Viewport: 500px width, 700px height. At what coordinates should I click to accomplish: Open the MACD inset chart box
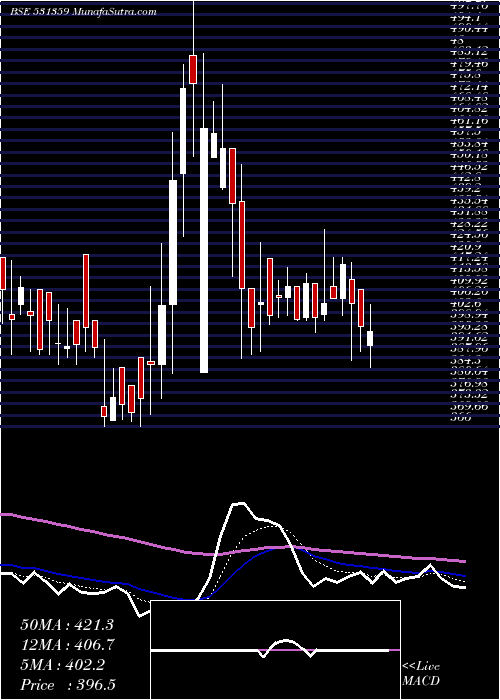tap(276, 650)
